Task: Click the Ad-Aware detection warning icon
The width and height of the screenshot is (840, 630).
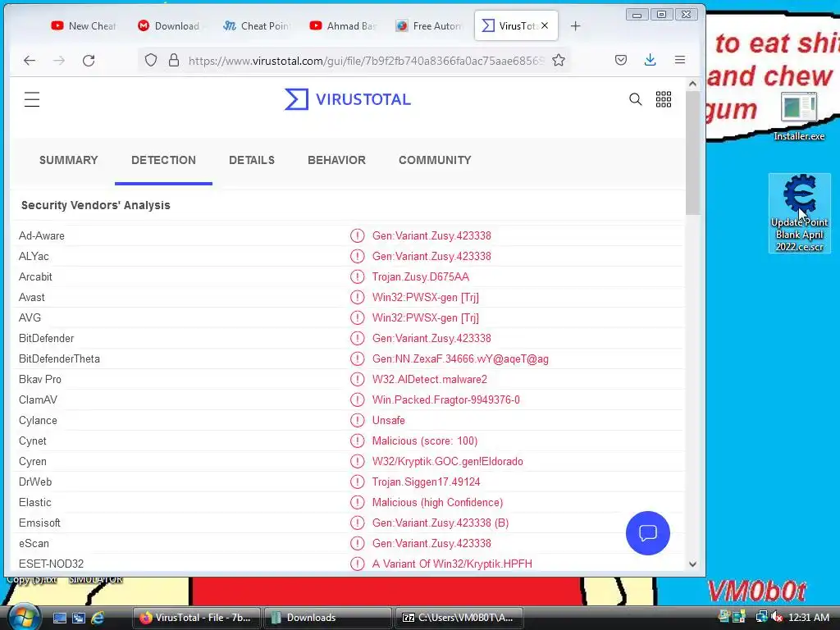Action: (358, 235)
